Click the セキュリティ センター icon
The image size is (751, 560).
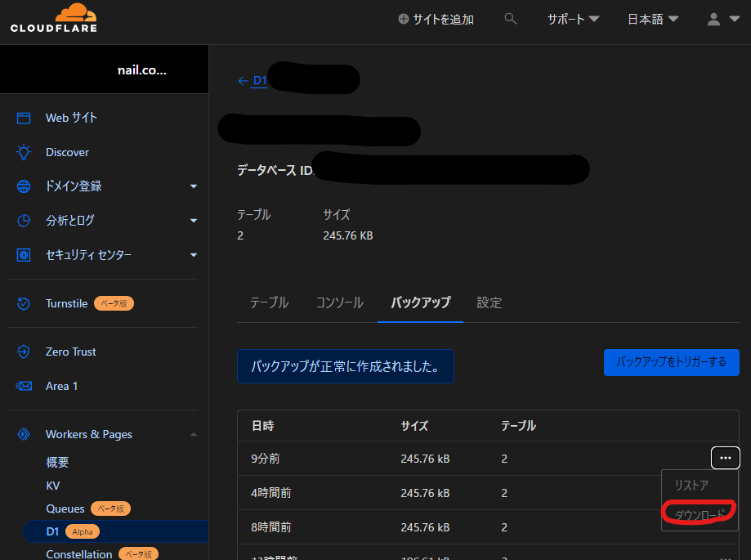pyautogui.click(x=24, y=255)
